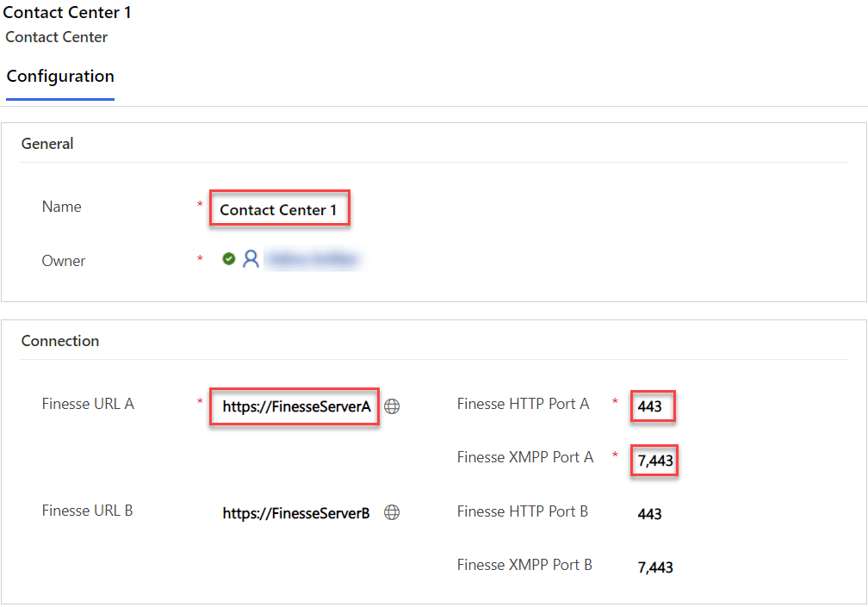Click the Finesse HTTP Port B value 443
The image size is (868, 607).
(650, 514)
